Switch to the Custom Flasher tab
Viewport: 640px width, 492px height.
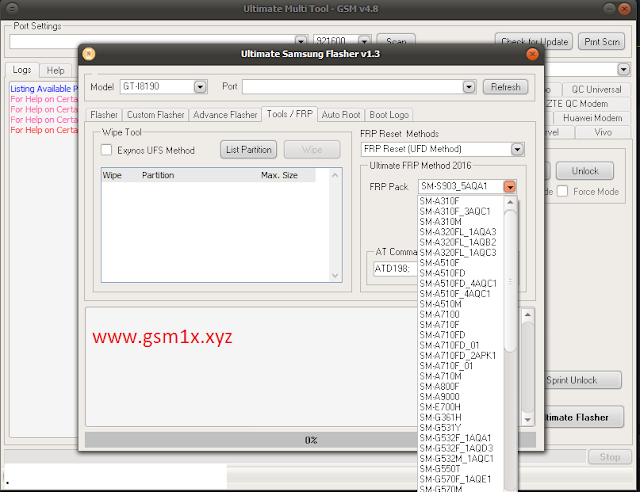[156, 115]
